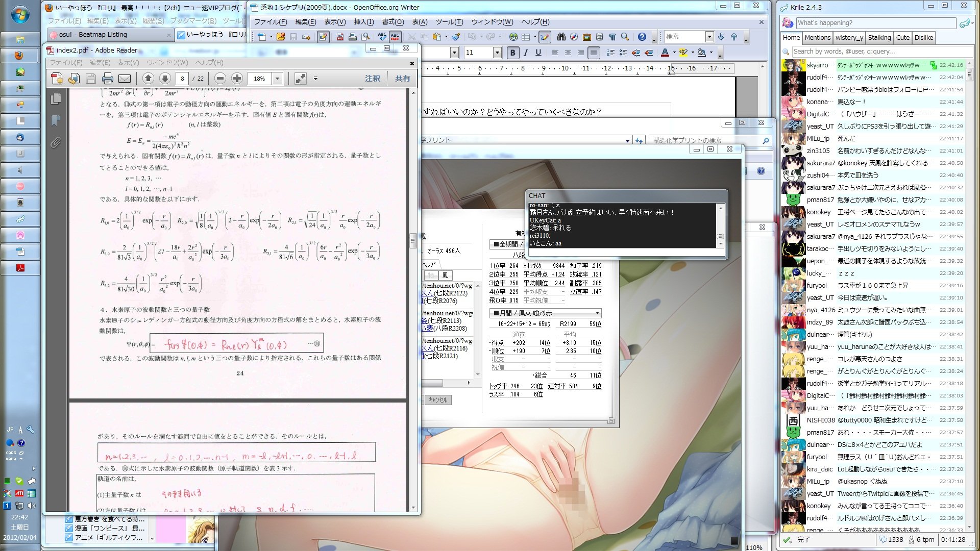Zoom in with plus button in Adobe Reader
This screenshot has width=980, height=551.
pos(237,78)
